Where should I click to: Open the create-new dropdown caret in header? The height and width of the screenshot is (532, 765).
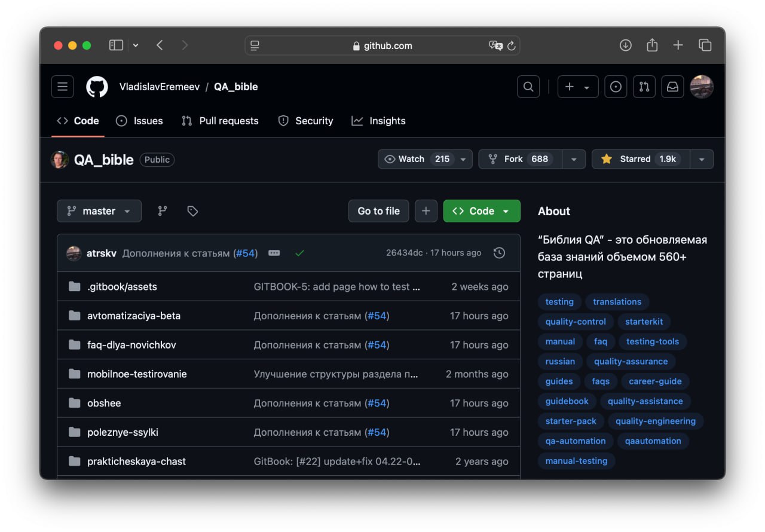click(x=587, y=87)
